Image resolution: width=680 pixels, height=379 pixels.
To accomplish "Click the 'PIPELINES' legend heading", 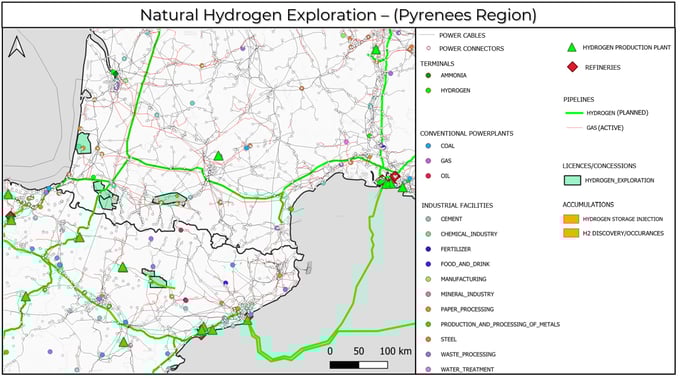I will point(579,100).
